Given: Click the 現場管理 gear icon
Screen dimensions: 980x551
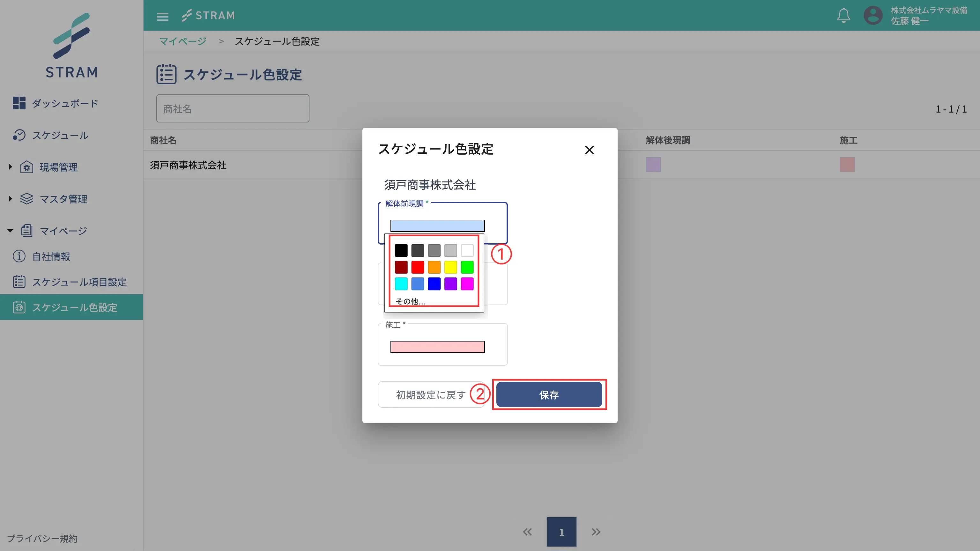Looking at the screenshot, I should (x=26, y=167).
